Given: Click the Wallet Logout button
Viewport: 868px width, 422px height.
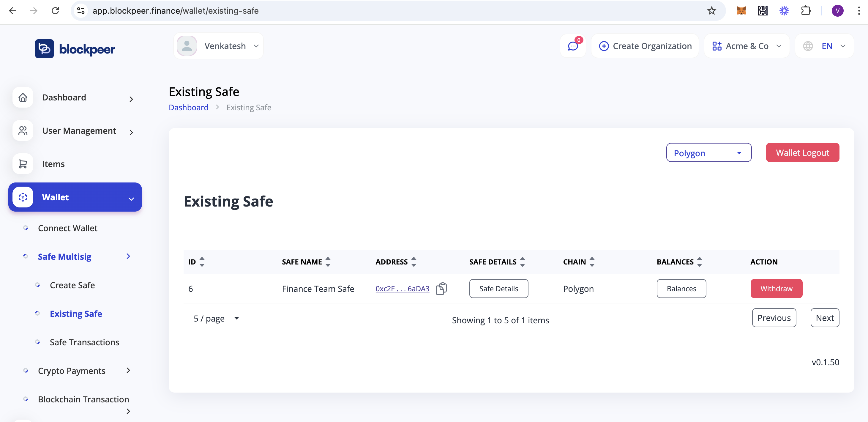Looking at the screenshot, I should tap(803, 152).
